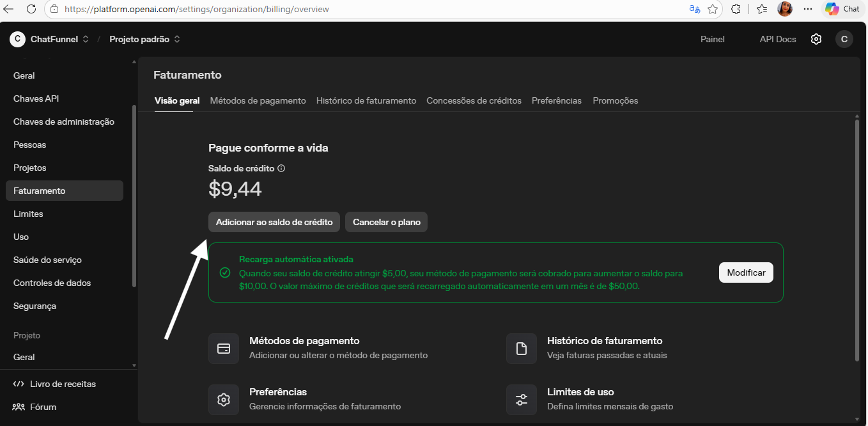Click the people icon beside Fórum

coord(19,407)
